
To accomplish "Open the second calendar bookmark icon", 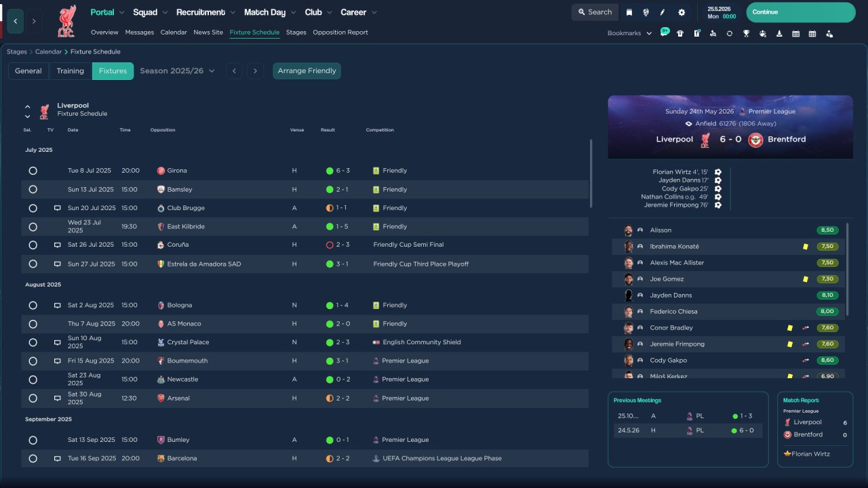I will [812, 33].
